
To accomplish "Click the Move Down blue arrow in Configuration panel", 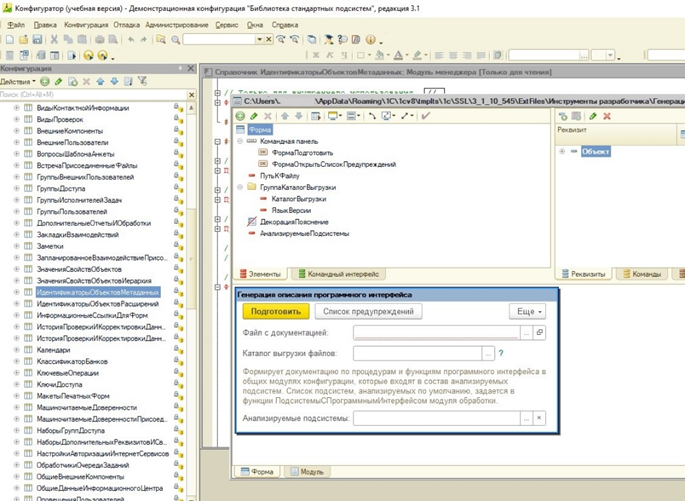I will pyautogui.click(x=114, y=81).
